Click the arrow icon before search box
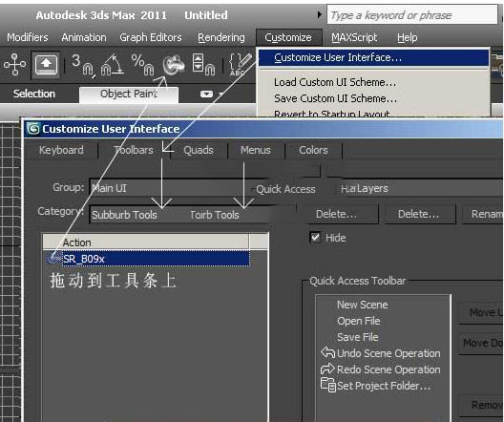 [319, 14]
